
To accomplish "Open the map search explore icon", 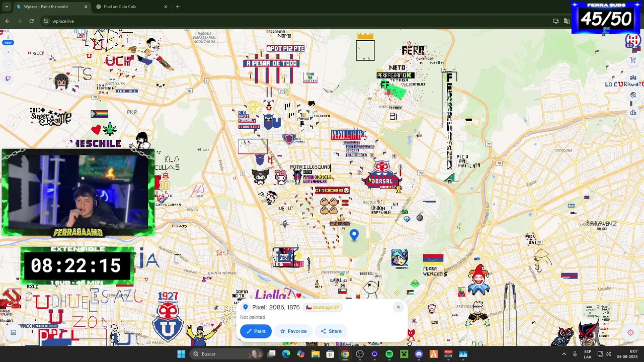I will (633, 95).
